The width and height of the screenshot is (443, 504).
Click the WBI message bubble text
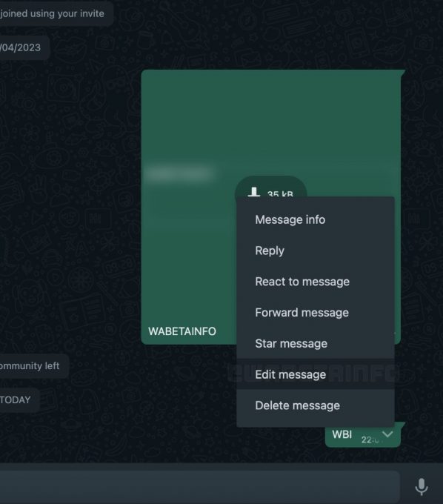pos(342,434)
